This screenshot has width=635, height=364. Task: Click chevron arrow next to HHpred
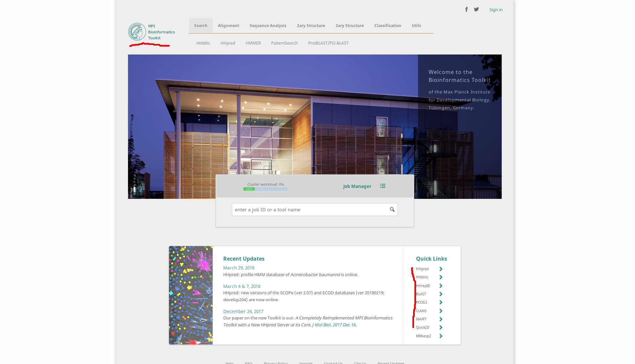[441, 269]
